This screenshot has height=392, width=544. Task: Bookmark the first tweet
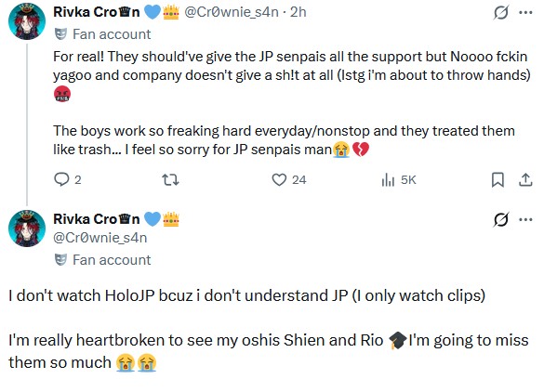[498, 179]
